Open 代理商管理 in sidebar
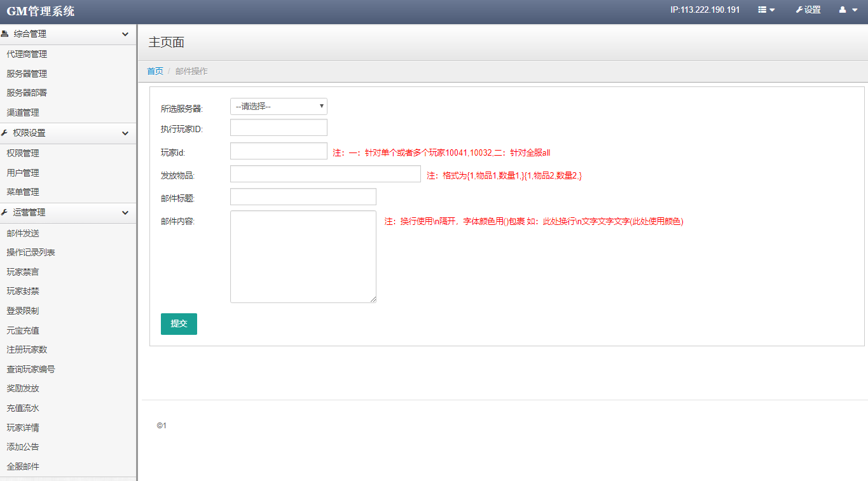 (x=27, y=55)
